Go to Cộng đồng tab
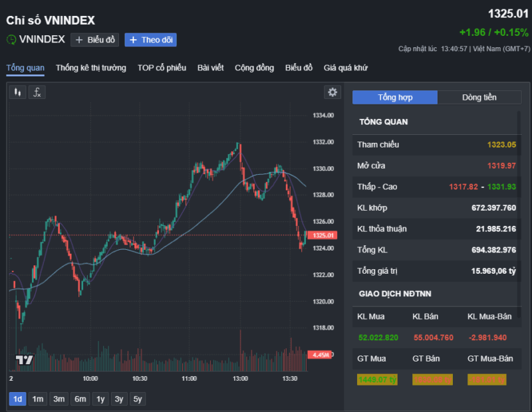 pyautogui.click(x=254, y=68)
